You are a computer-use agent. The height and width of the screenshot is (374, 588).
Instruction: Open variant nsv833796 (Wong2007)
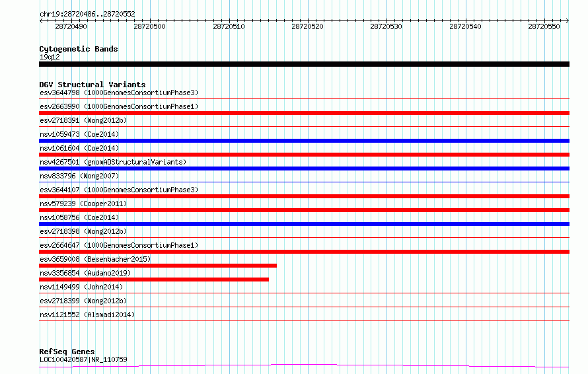pos(79,176)
